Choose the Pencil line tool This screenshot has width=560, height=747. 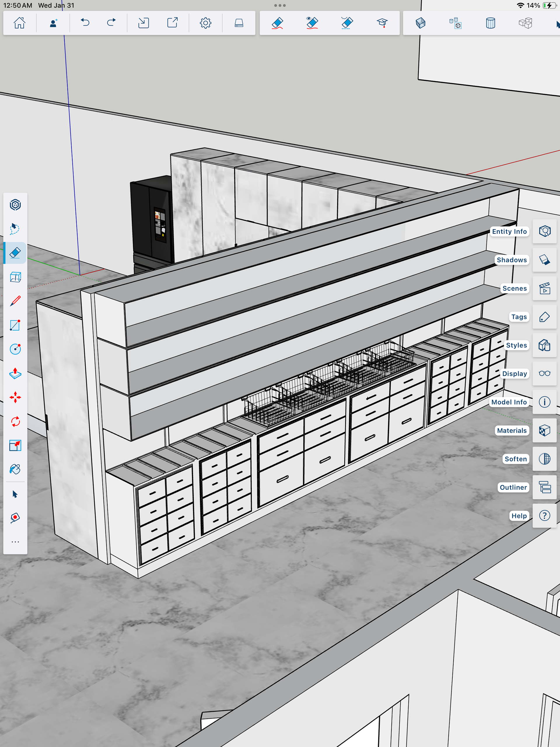pos(15,301)
